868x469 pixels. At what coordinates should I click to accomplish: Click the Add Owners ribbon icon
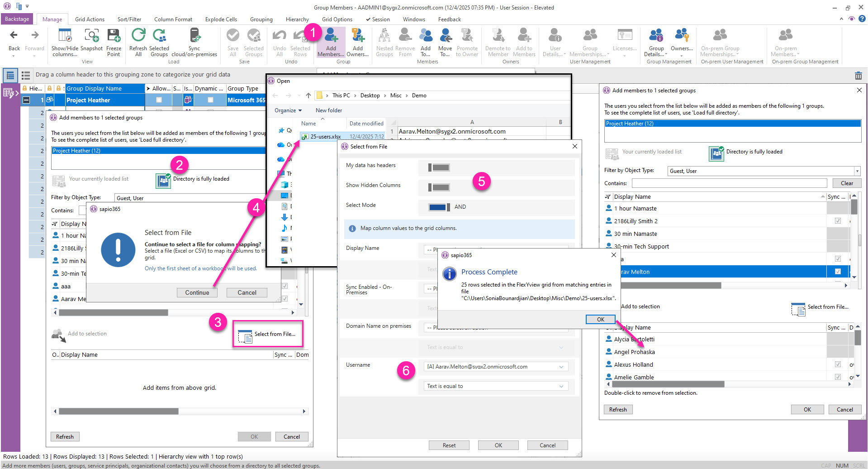[358, 35]
